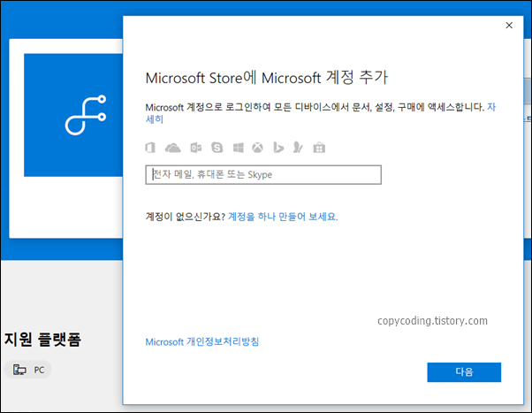Open the '계정을 하나 만들어 보세요' create account link

[283, 217]
